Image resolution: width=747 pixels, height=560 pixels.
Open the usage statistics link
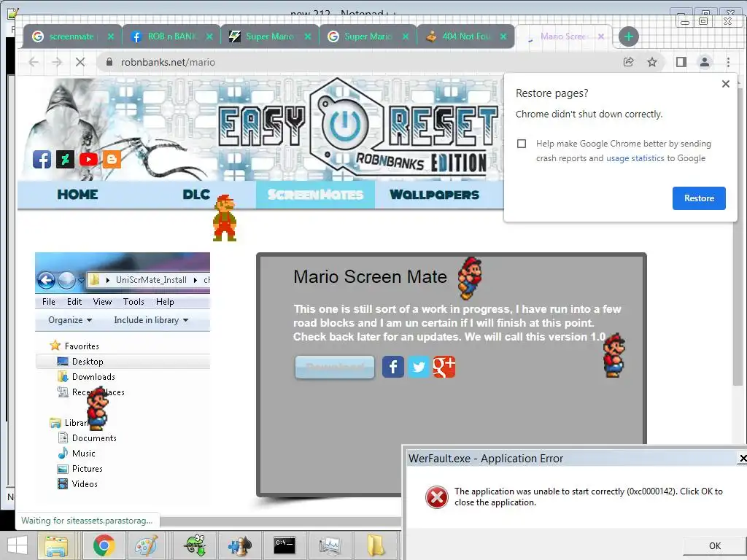(635, 158)
